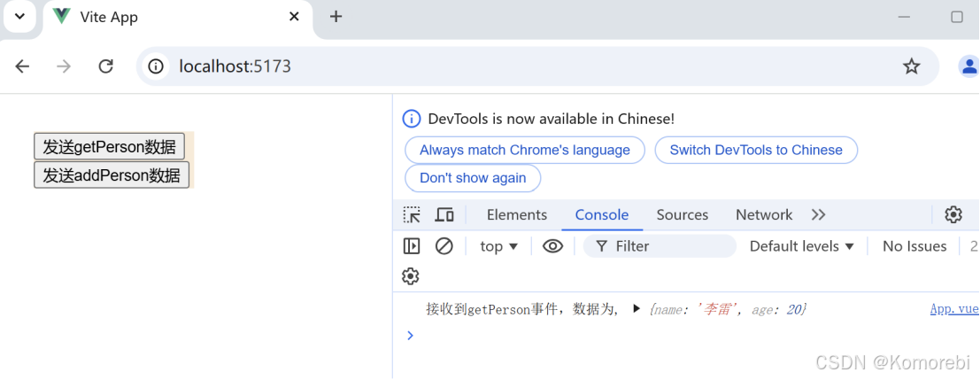Switch to the Console tab
Screen dimensions: 980x380
tap(602, 215)
